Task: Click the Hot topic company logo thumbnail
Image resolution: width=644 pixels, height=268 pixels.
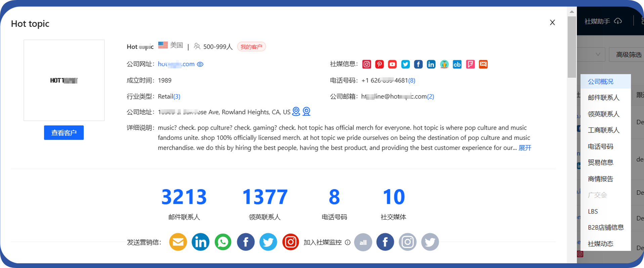Action: (x=64, y=80)
